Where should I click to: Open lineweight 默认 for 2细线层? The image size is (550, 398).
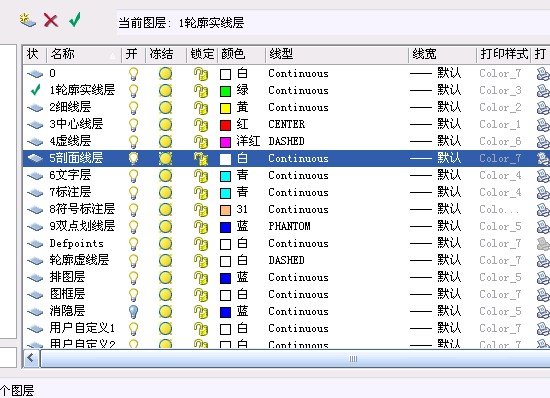click(x=436, y=108)
